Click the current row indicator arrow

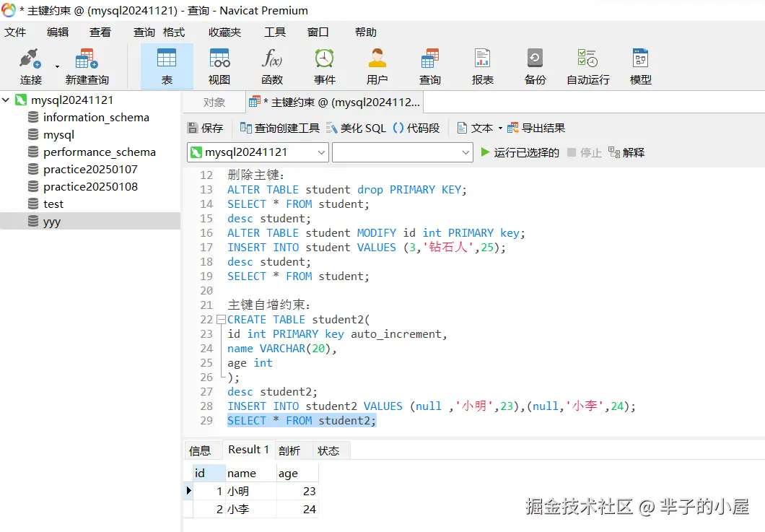click(x=189, y=491)
